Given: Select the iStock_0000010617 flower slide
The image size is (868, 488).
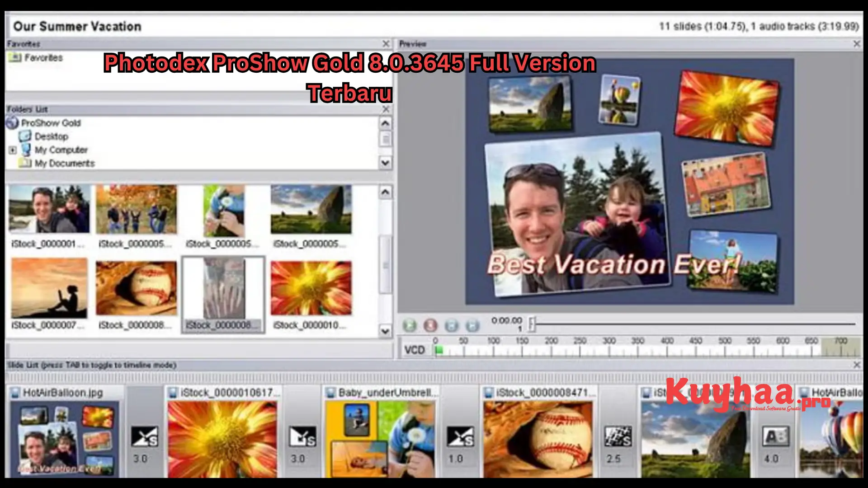Looking at the screenshot, I should tap(222, 432).
